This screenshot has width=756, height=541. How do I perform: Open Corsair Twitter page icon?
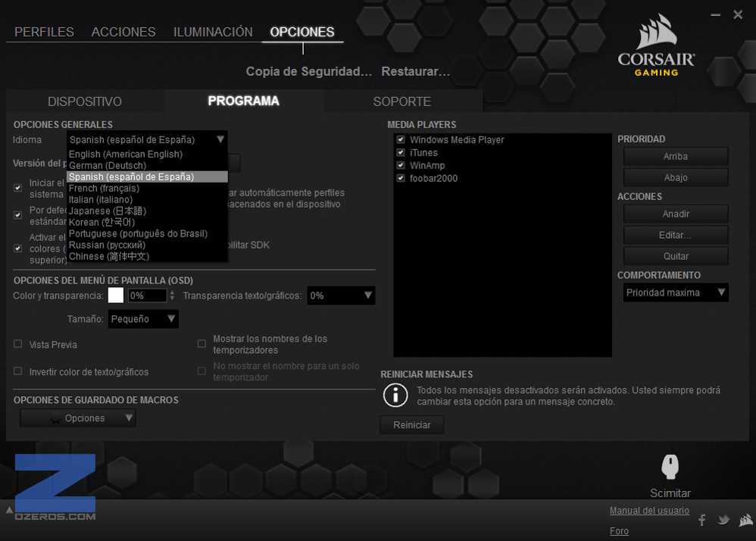click(x=723, y=520)
